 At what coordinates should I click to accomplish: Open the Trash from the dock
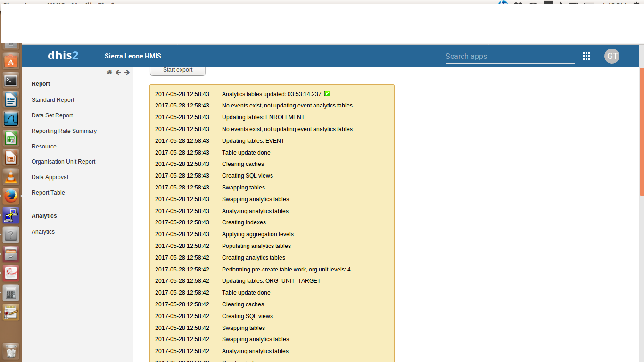click(11, 351)
